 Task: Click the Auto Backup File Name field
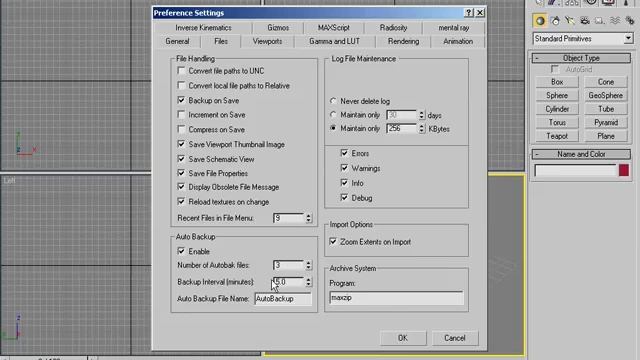tap(283, 299)
